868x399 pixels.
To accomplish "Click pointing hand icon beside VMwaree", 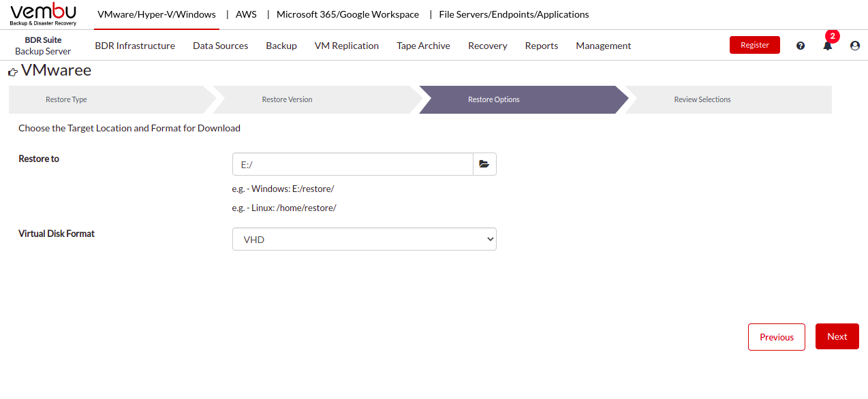I will tap(13, 71).
